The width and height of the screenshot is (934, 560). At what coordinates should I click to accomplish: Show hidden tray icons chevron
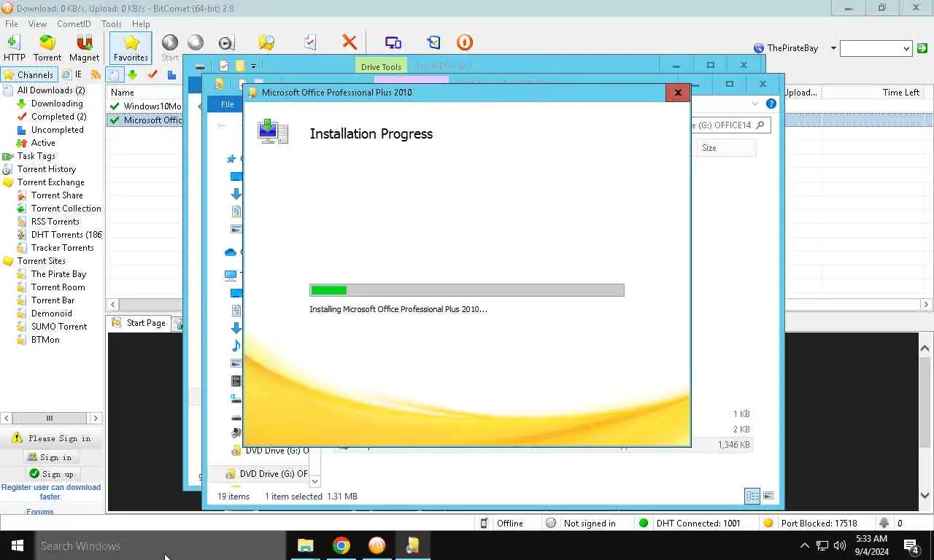point(805,545)
